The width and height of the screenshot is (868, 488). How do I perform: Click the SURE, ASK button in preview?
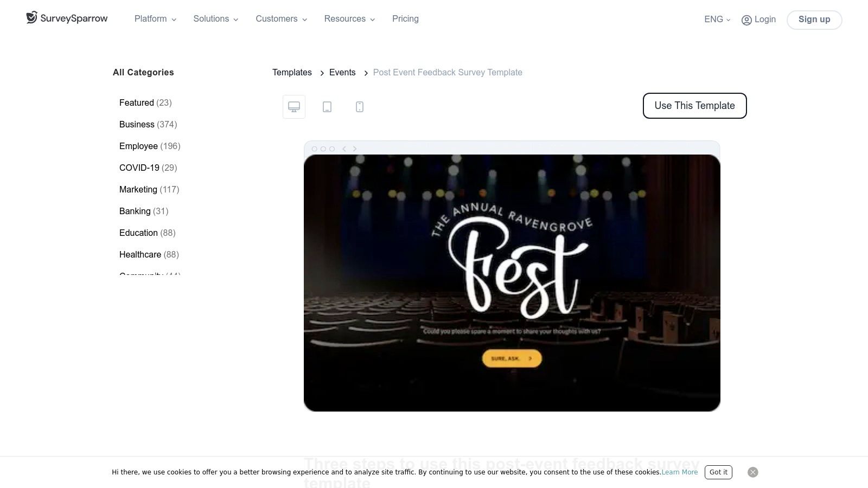click(x=512, y=358)
